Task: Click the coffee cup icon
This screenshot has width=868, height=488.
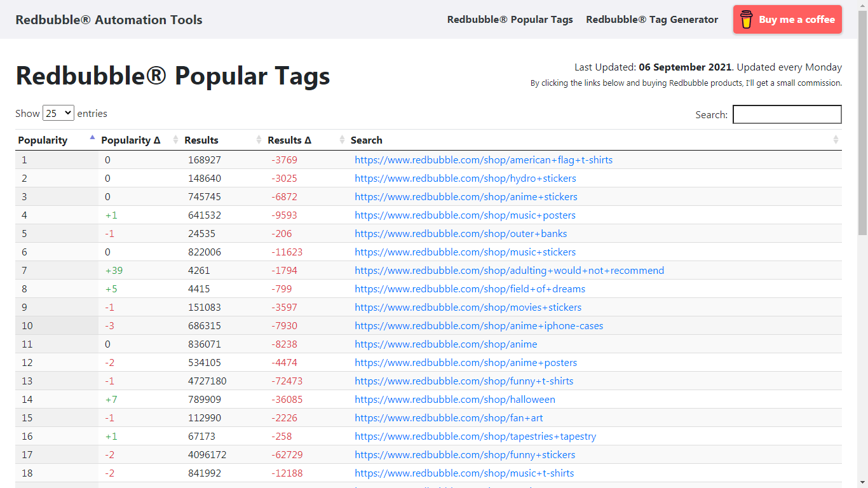Action: pos(747,19)
